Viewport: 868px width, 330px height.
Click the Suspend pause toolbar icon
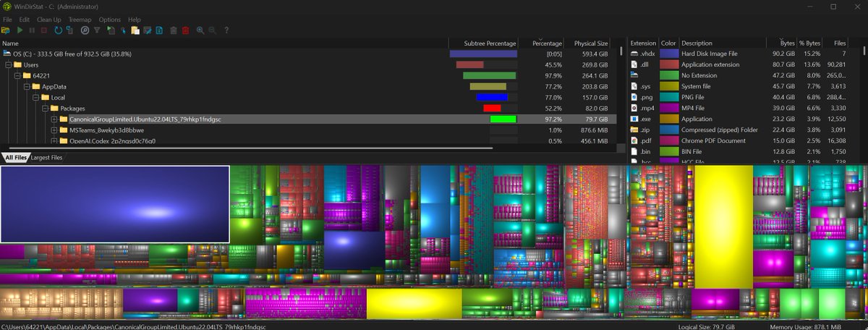pyautogui.click(x=32, y=30)
